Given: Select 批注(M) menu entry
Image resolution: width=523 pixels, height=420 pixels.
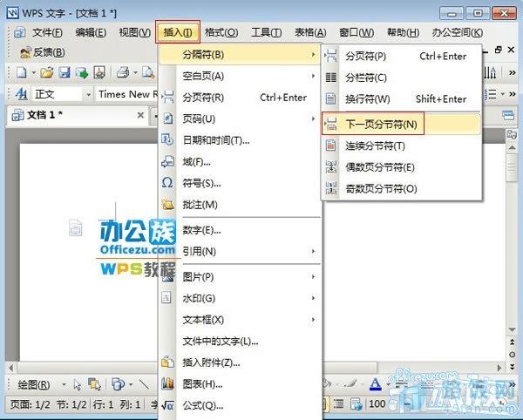Looking at the screenshot, I should click(x=240, y=205).
